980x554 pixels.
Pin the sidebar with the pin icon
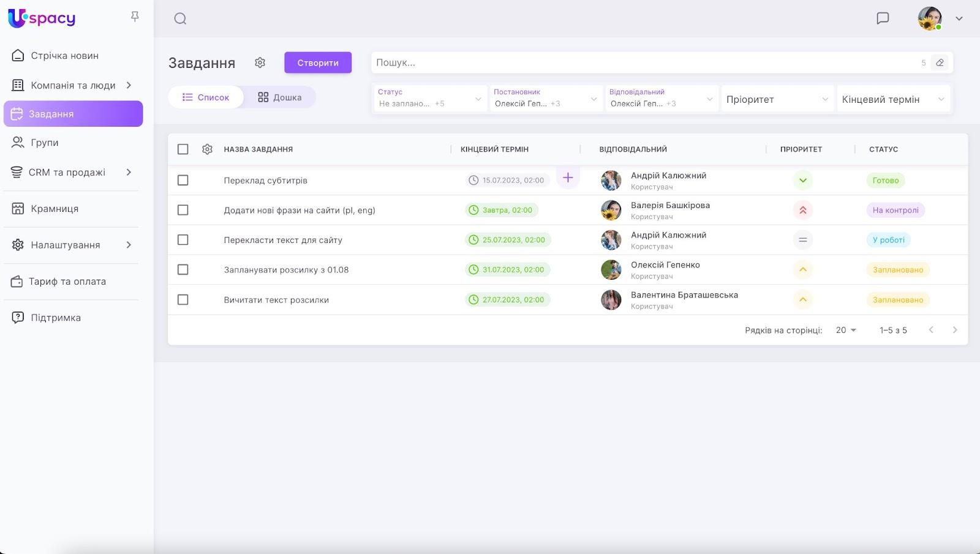[135, 17]
